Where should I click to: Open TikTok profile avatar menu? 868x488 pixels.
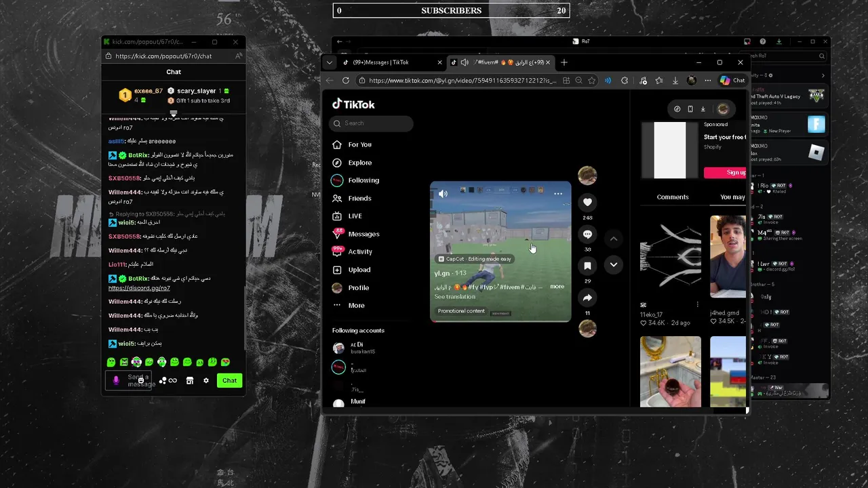coord(723,109)
